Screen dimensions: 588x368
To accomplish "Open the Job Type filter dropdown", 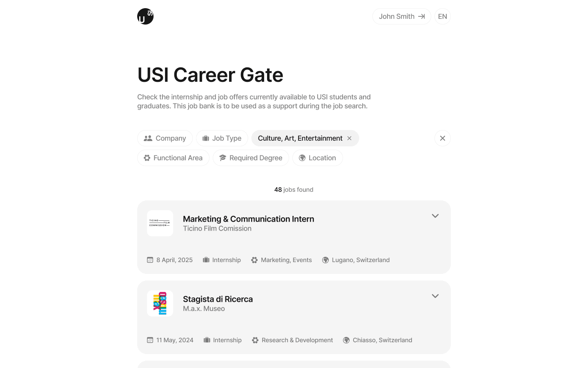I will (x=222, y=138).
